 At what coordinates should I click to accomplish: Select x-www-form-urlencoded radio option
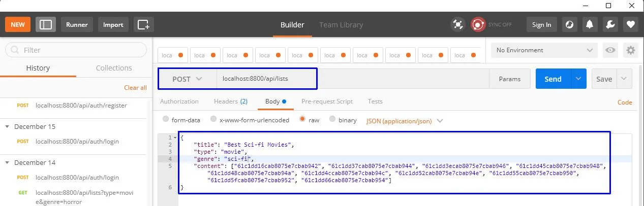212,120
